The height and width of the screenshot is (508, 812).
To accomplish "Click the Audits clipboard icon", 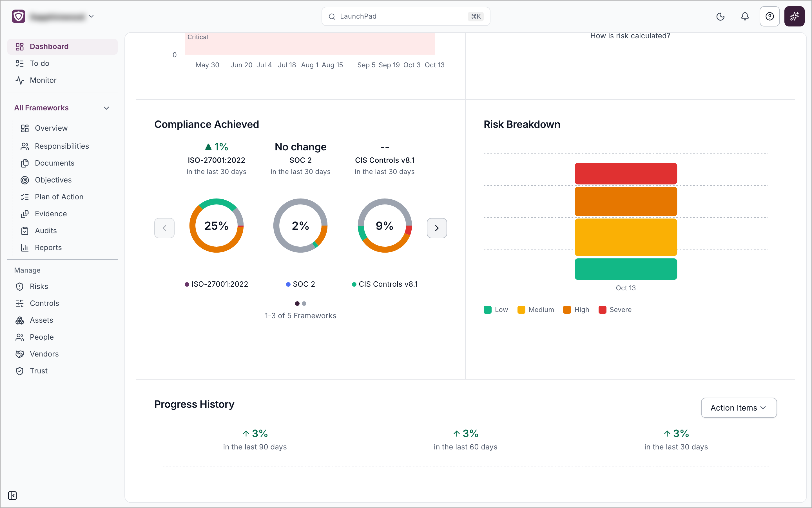I will [25, 230].
